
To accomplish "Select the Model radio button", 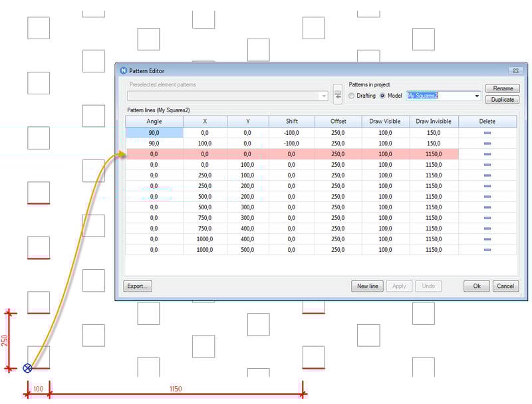I will point(382,96).
